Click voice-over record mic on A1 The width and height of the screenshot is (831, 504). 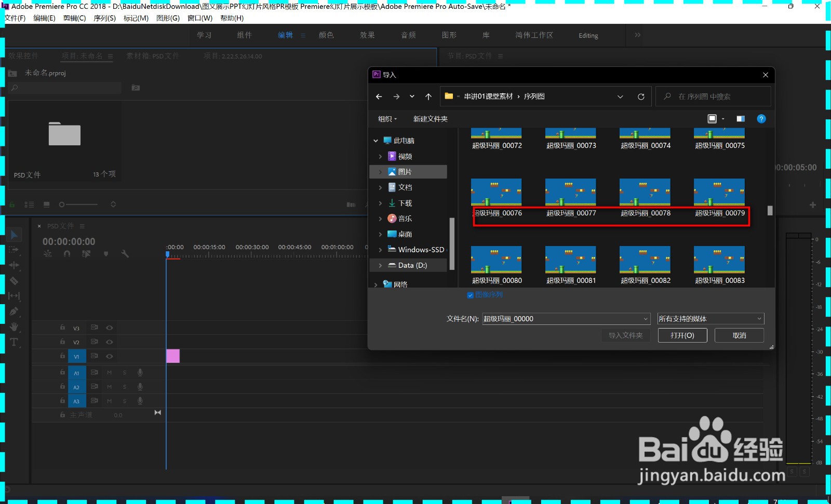click(140, 372)
